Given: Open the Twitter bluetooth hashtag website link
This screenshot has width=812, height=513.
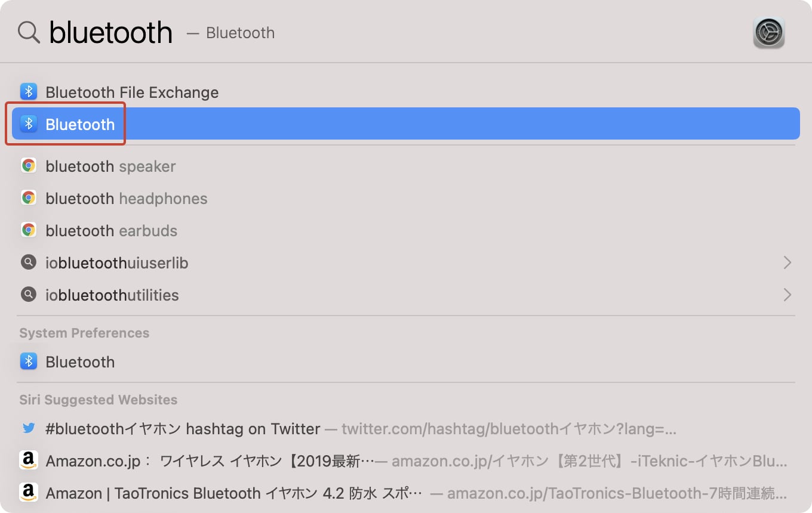Looking at the screenshot, I should pos(183,429).
